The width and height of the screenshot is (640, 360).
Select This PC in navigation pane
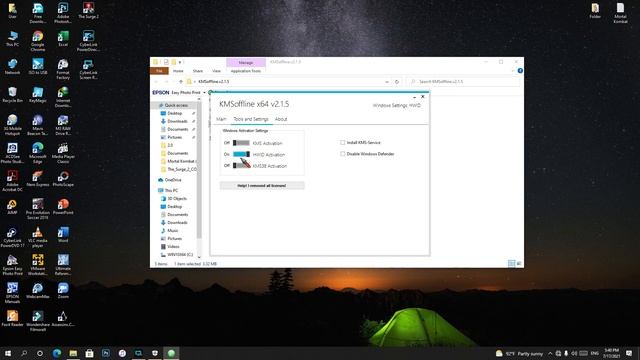tap(168, 191)
